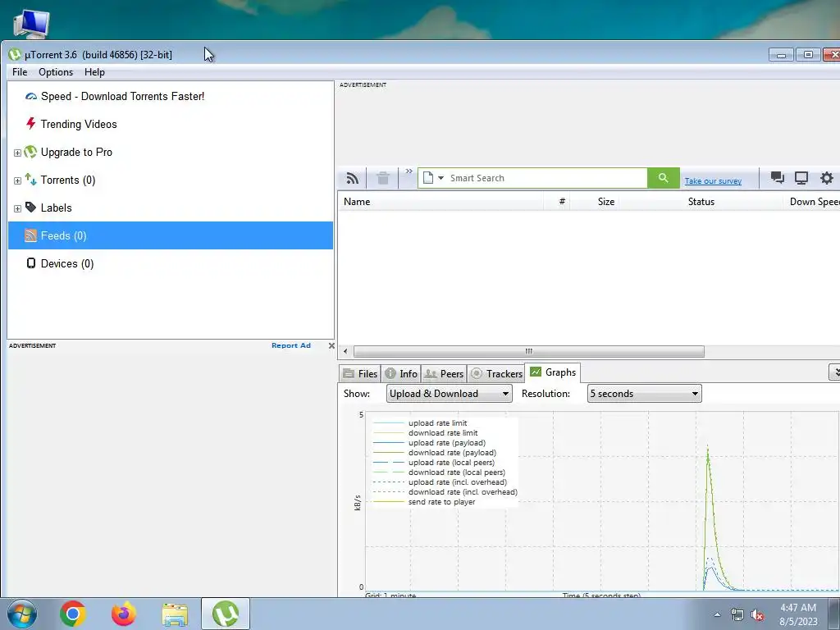
Task: Click the green search magnifier button
Action: 663,178
